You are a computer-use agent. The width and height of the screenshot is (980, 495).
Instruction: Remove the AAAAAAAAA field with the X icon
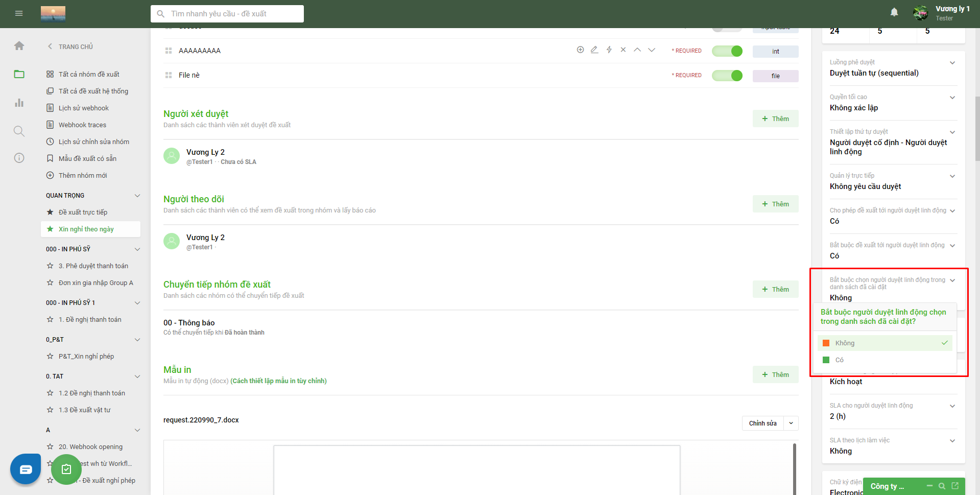coord(623,50)
